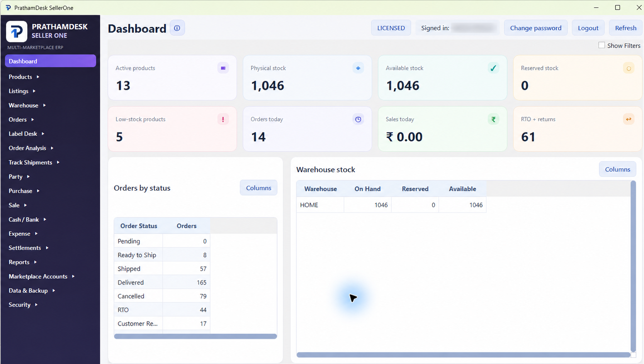This screenshot has height=364, width=644.
Task: Expand the Products menu arrow
Action: [x=38, y=77]
